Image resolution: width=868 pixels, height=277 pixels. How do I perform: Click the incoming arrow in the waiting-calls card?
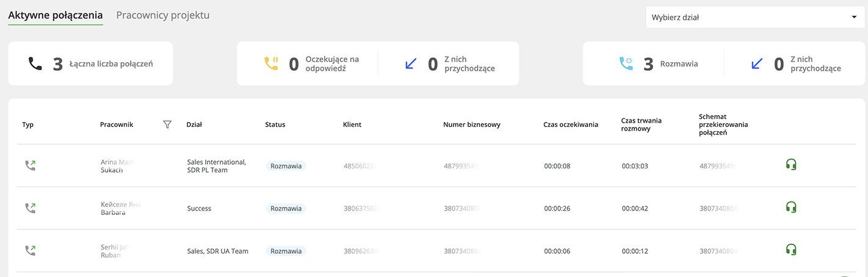(411, 63)
